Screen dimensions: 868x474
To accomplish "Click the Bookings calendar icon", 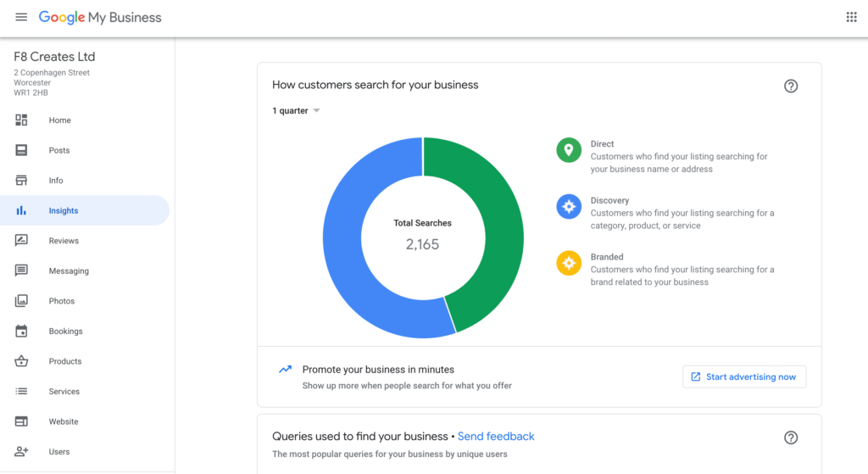I will tap(21, 331).
